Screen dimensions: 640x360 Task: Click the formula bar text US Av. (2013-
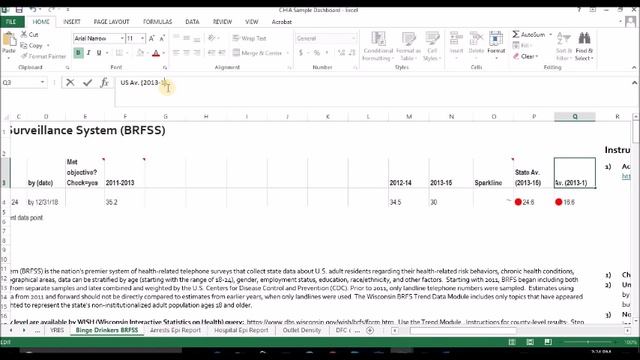coord(140,82)
